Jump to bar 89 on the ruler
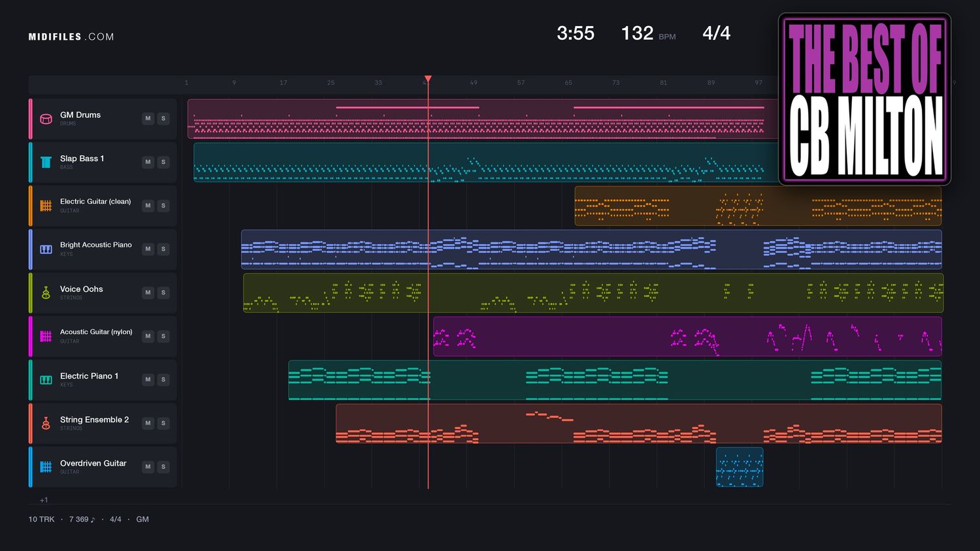The width and height of the screenshot is (980, 551). click(711, 83)
